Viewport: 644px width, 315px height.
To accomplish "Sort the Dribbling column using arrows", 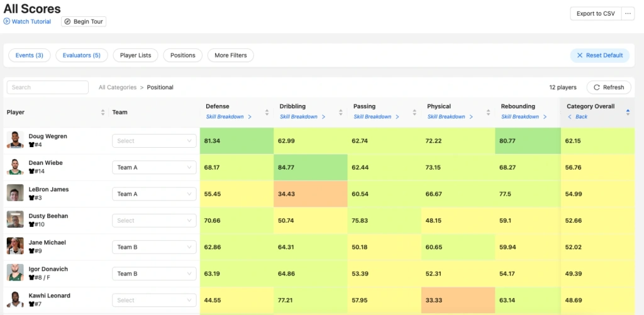I will [340, 113].
